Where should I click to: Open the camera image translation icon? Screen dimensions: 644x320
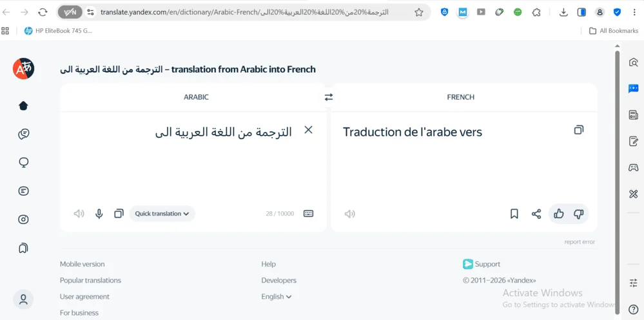click(23, 220)
